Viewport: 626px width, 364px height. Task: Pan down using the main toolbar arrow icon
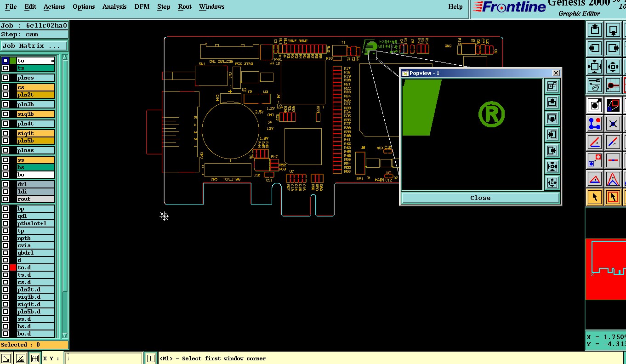613,30
